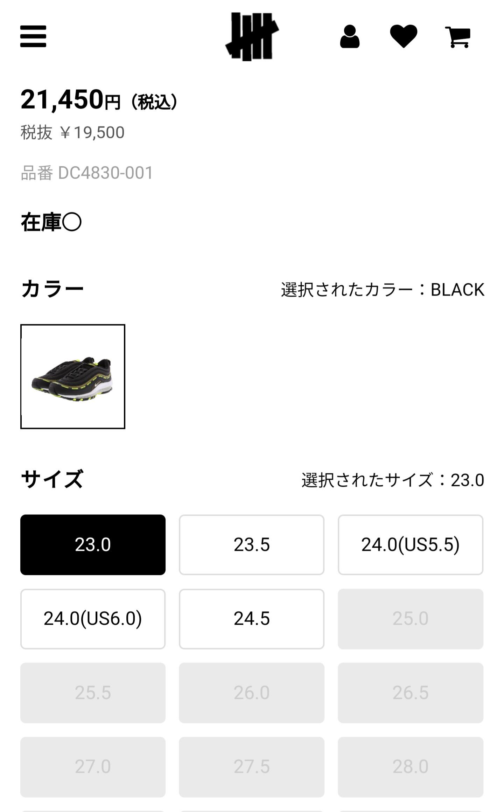Tap the greyed-out 26.0 size
The height and width of the screenshot is (812, 504).
[252, 693]
